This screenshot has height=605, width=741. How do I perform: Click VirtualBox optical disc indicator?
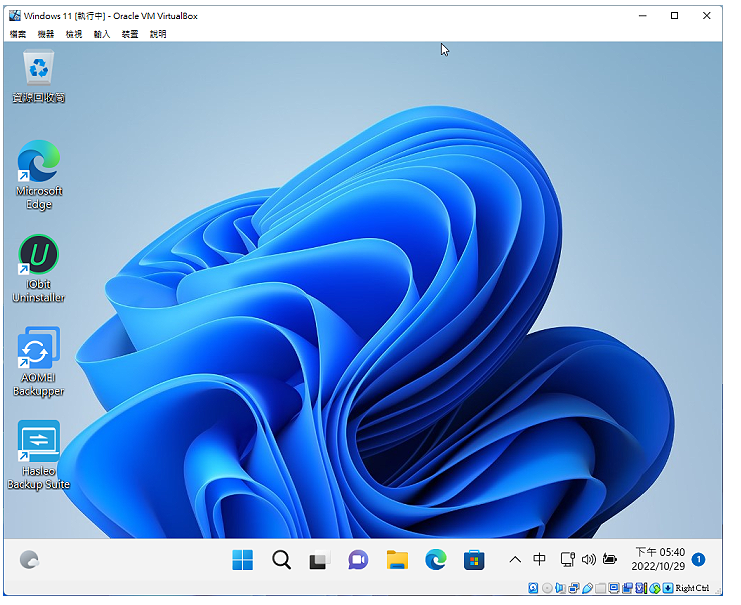tap(547, 588)
